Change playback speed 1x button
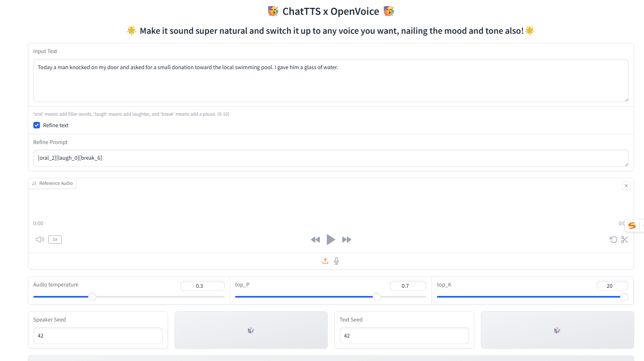The image size is (644, 361). click(55, 240)
